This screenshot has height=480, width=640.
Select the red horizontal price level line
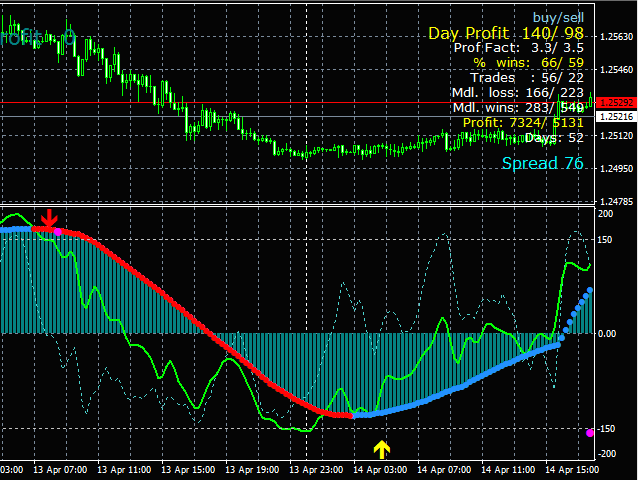coord(300,103)
